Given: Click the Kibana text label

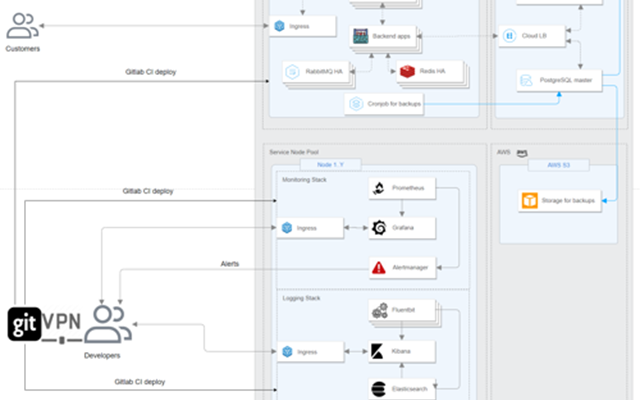Looking at the screenshot, I should 401,351.
